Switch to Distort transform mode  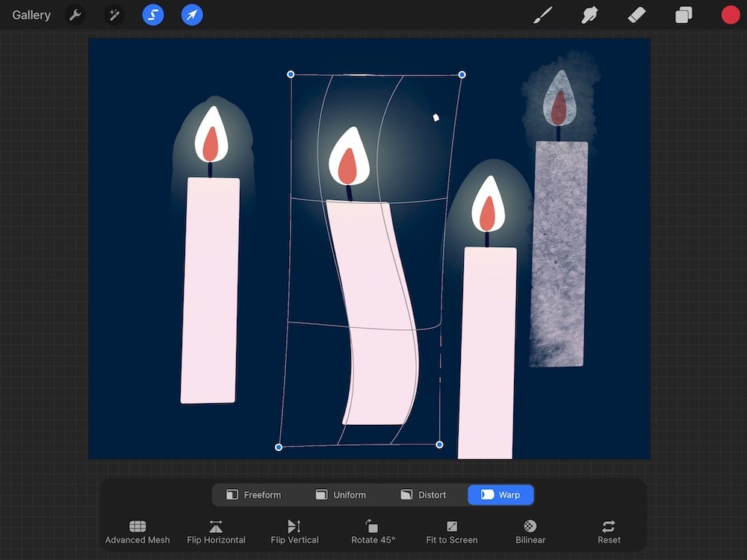coord(426,494)
